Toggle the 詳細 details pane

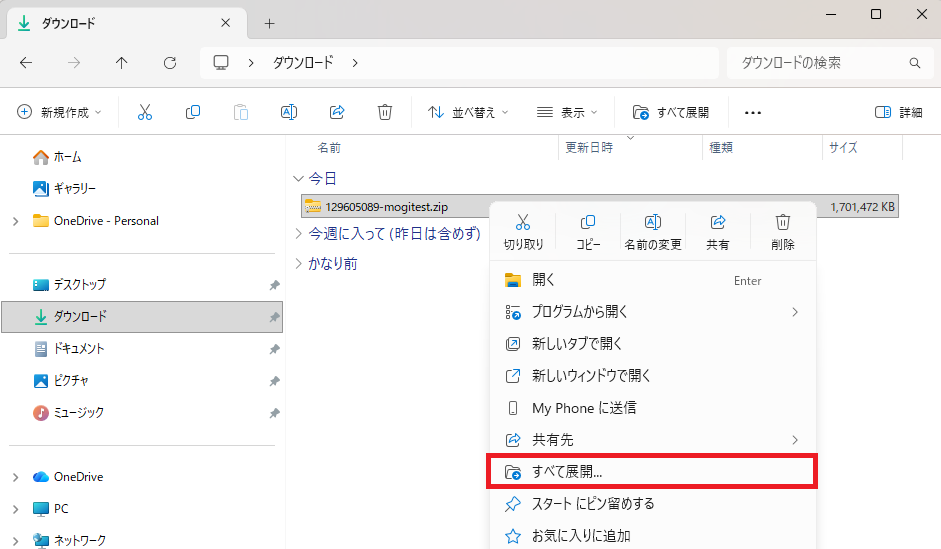pyautogui.click(x=898, y=112)
